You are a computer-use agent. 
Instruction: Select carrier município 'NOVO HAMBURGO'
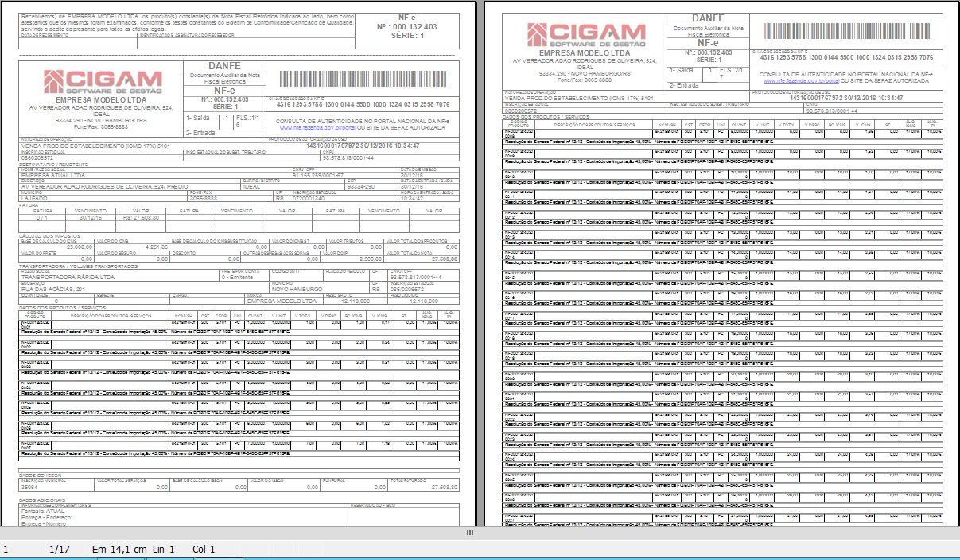tap(299, 290)
